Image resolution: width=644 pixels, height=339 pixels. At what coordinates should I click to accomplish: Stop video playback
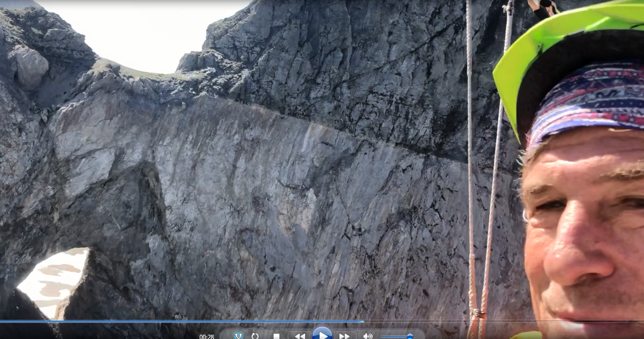point(276,336)
